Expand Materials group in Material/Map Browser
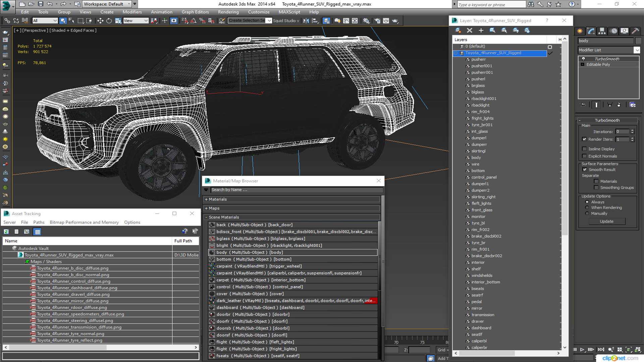 coord(206,199)
